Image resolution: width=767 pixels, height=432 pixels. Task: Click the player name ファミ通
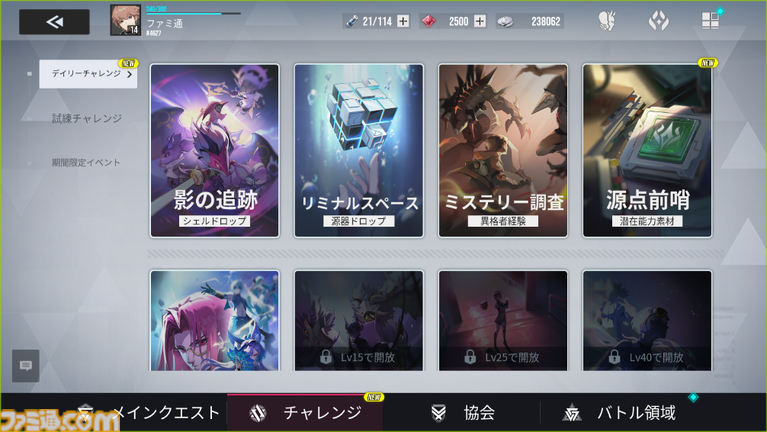pyautogui.click(x=165, y=23)
